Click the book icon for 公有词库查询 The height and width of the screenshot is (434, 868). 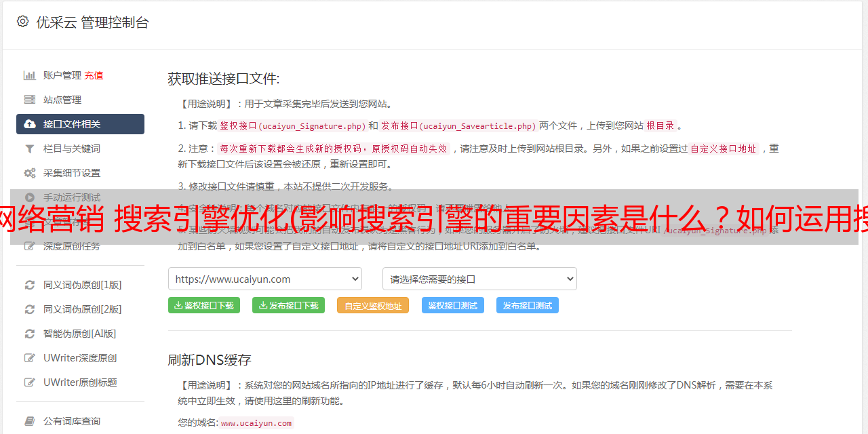(x=30, y=421)
